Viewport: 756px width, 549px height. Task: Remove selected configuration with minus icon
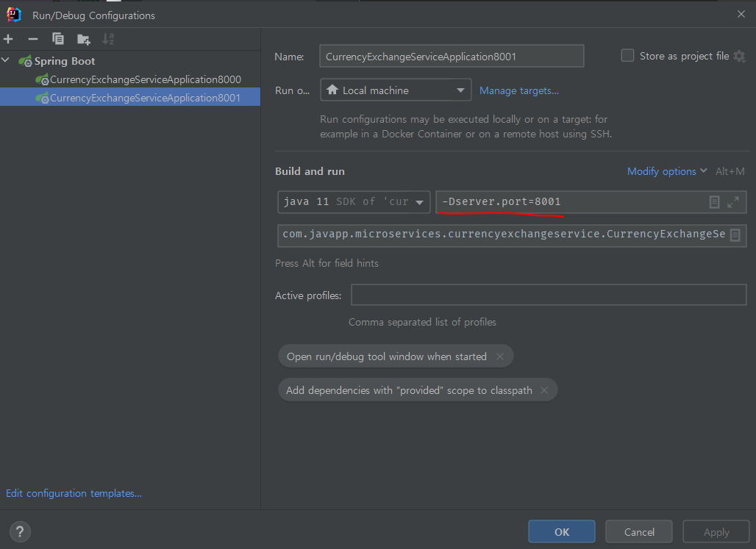pyautogui.click(x=33, y=39)
